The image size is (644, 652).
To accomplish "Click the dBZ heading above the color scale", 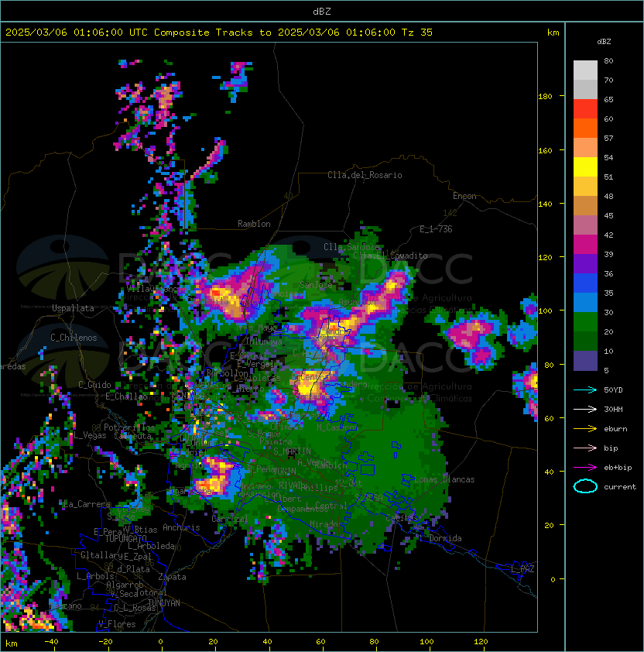I will [x=604, y=42].
